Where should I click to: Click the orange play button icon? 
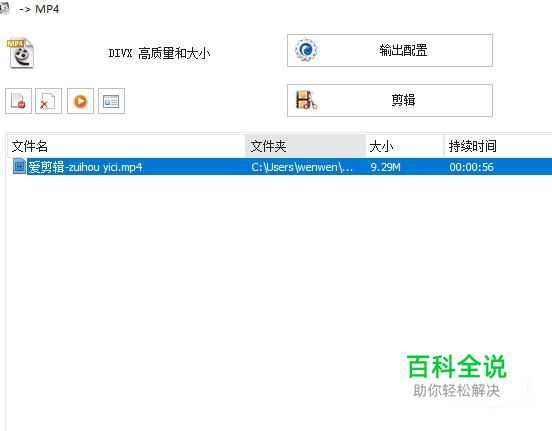tap(80, 101)
